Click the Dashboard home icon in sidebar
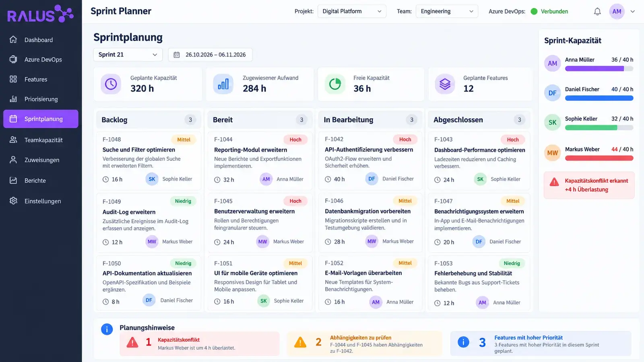 pyautogui.click(x=13, y=39)
